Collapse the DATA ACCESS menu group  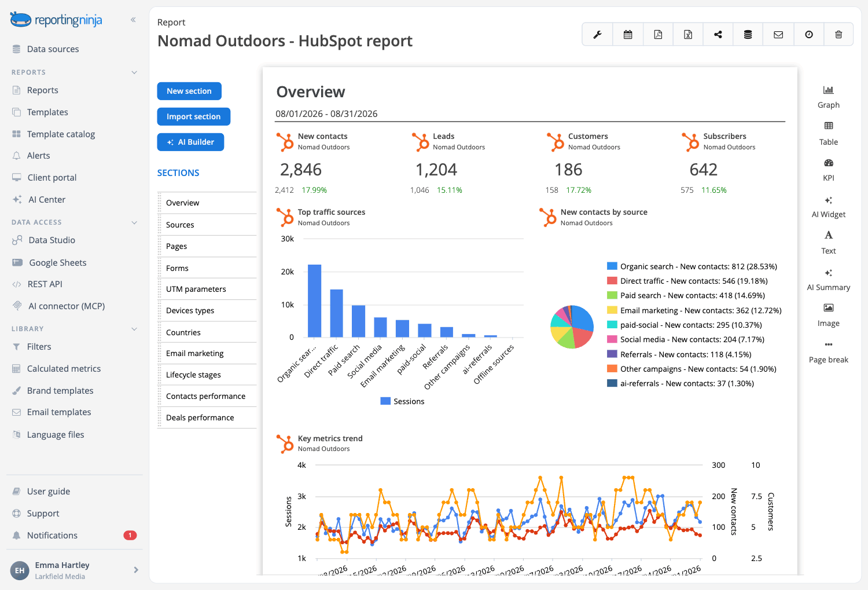click(x=134, y=222)
